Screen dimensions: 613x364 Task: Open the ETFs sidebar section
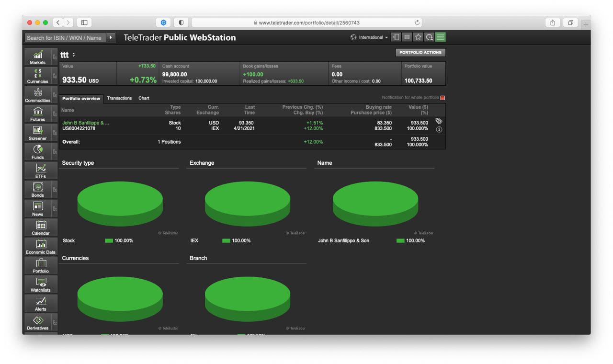(x=41, y=171)
